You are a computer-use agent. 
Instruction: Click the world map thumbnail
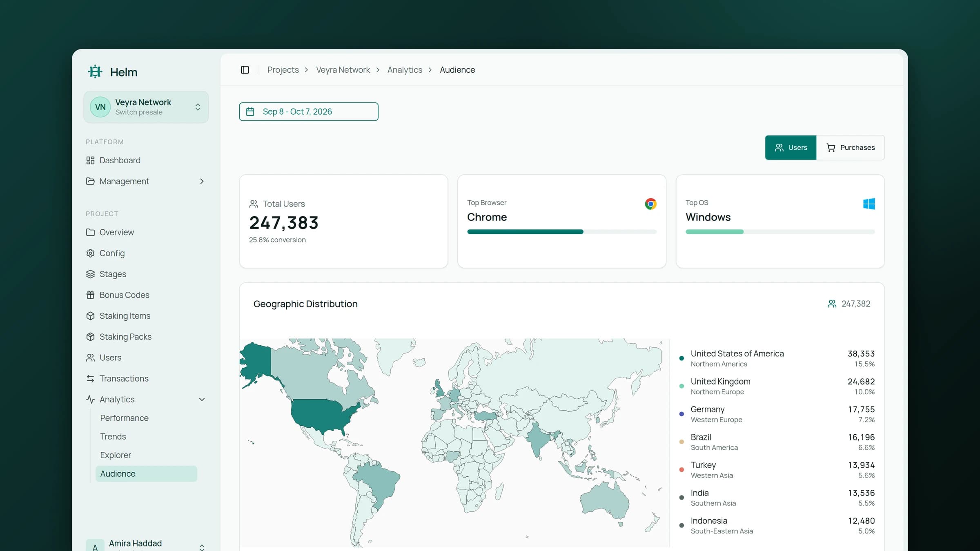[454, 443]
